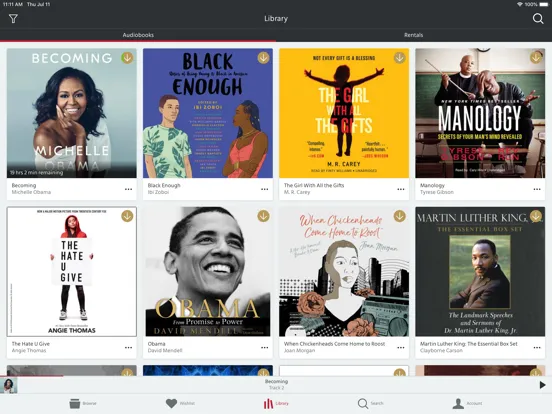
Task: Download The Hate U Give audiobook
Action: [x=127, y=216]
